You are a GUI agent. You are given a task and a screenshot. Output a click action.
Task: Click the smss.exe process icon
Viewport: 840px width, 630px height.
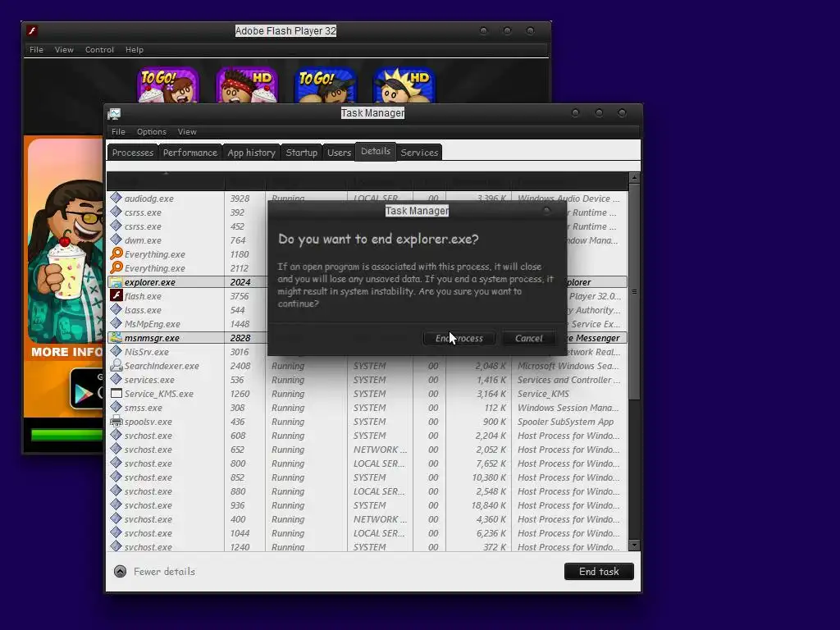point(116,407)
